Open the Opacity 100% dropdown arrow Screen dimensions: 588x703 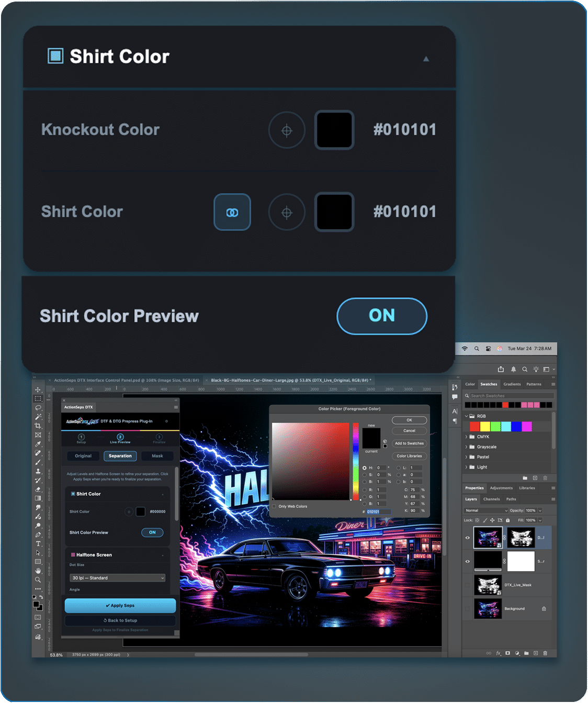(540, 510)
